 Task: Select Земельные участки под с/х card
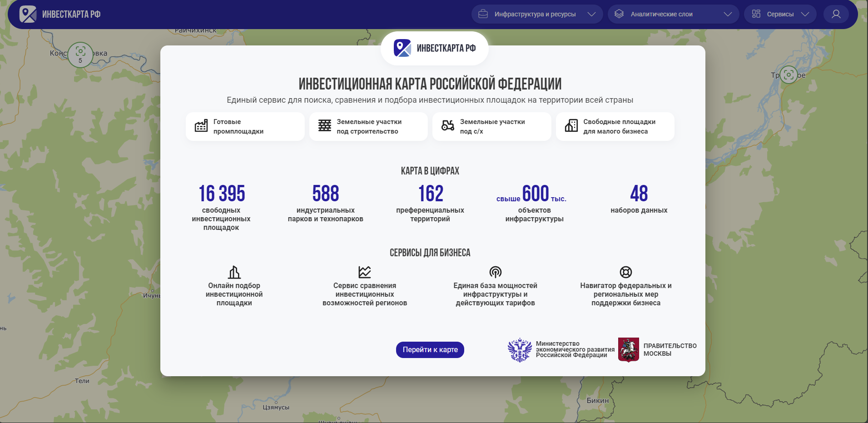tap(491, 126)
